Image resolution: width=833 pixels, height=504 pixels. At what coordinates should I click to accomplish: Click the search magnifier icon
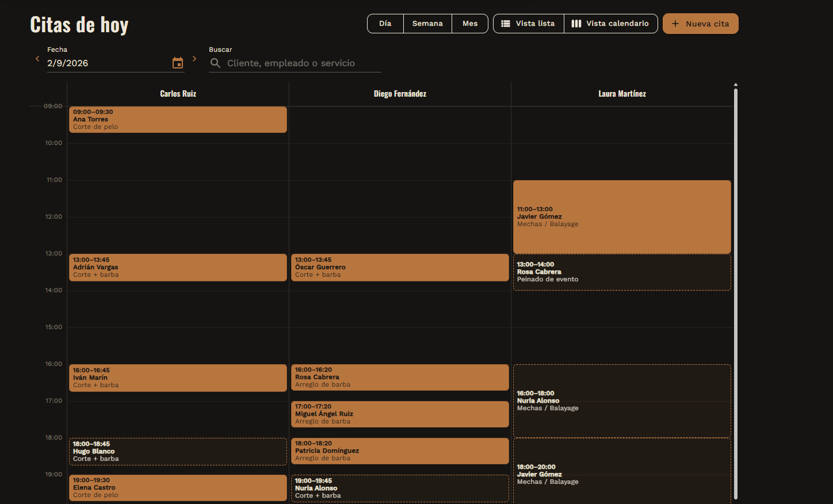(215, 63)
